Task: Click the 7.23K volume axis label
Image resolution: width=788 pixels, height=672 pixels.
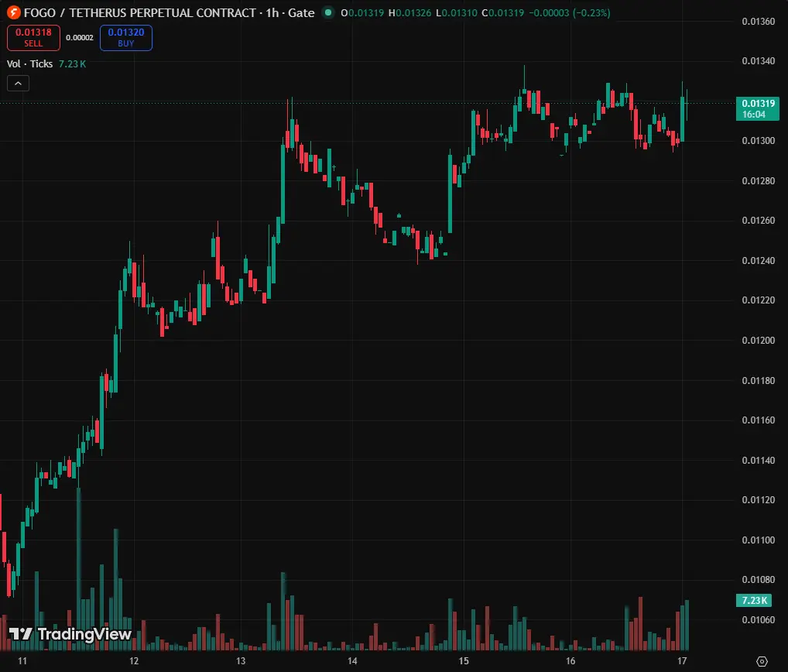Action: (754, 600)
